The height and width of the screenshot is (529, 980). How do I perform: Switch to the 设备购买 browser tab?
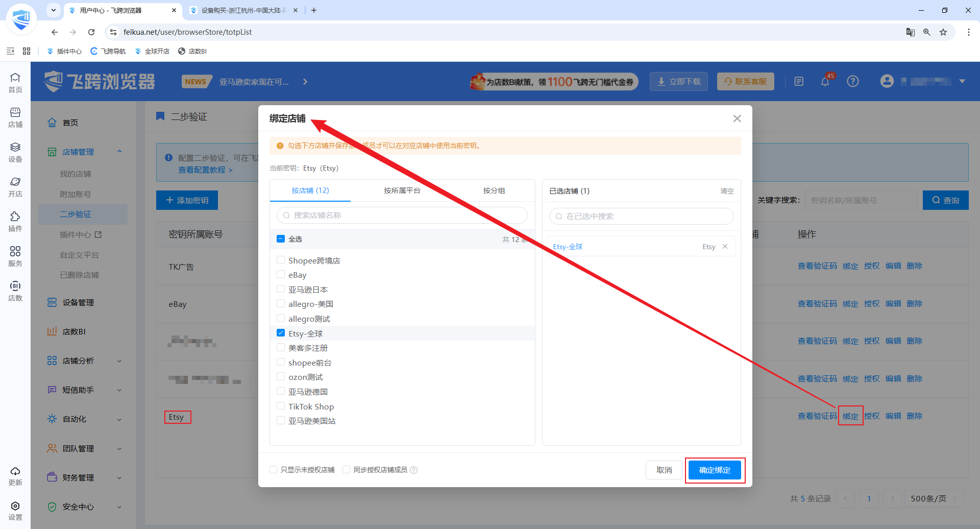(244, 10)
